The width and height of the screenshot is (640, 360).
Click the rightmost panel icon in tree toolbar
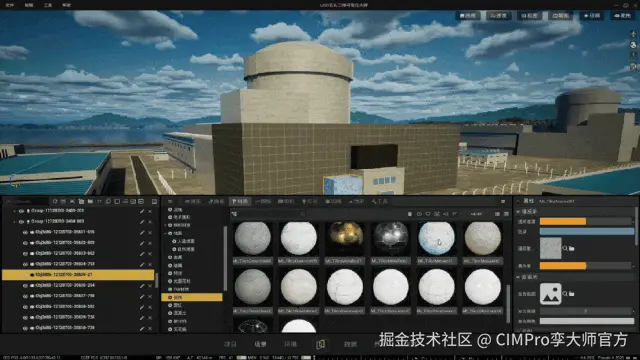pos(154,201)
